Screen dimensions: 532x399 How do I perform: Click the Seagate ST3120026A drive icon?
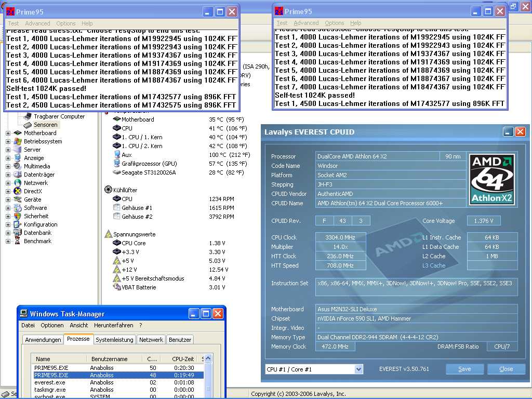coord(117,172)
